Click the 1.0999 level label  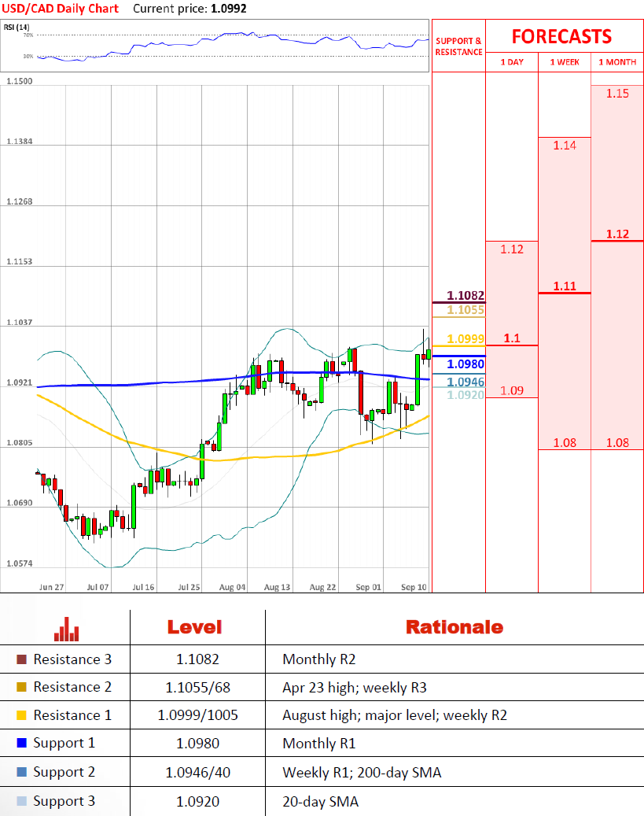[x=466, y=339]
